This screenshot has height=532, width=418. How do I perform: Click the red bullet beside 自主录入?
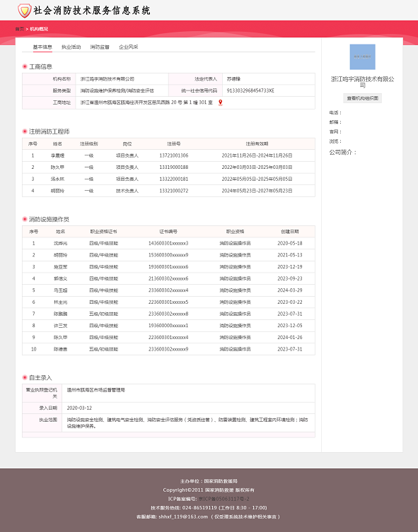25,377
